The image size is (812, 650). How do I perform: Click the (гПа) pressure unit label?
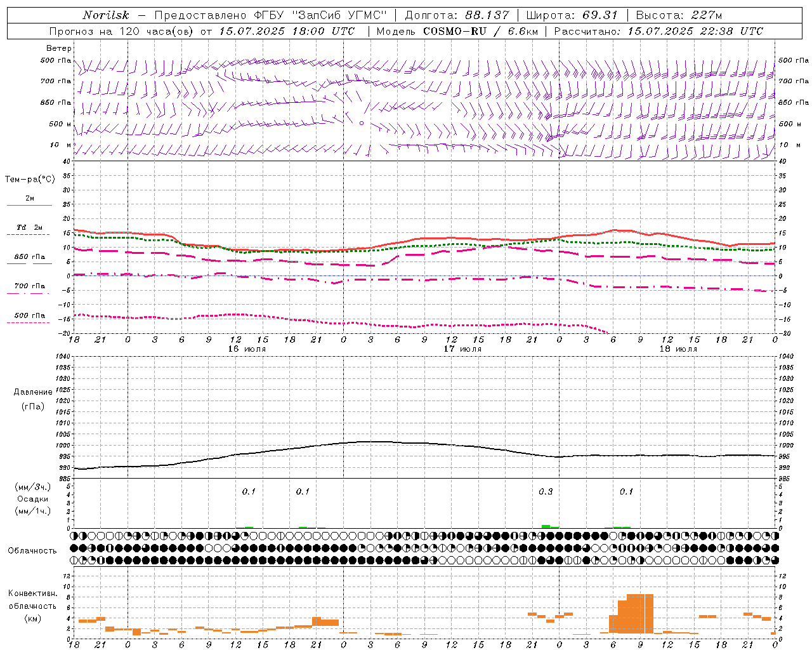tap(33, 406)
